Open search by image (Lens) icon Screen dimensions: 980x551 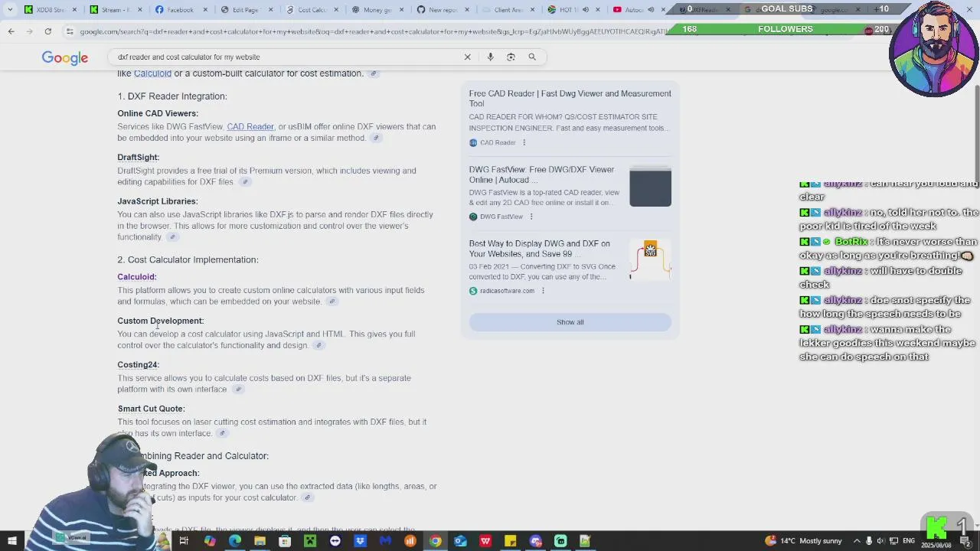point(511,57)
